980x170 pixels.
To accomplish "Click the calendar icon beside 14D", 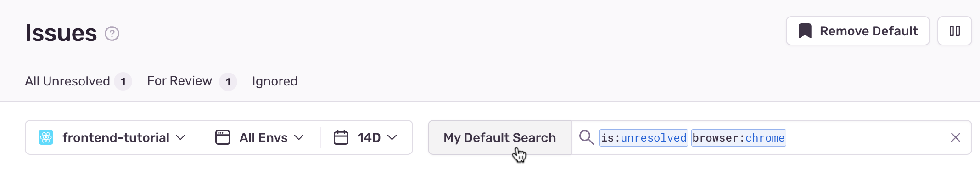I will coord(341,137).
